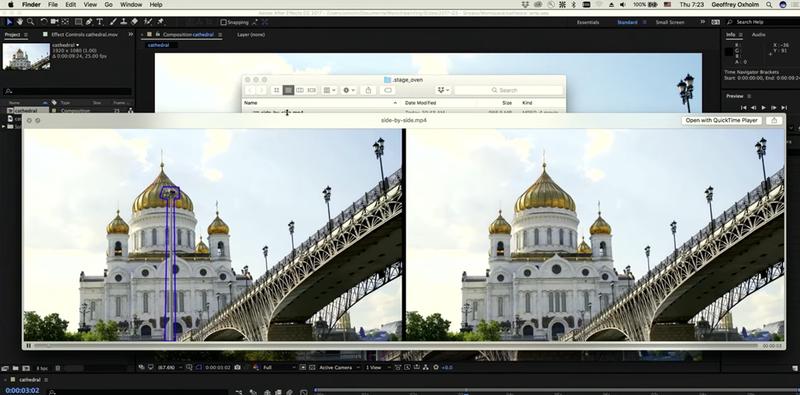
Task: Select the Small Screen workspace
Action: [670, 22]
